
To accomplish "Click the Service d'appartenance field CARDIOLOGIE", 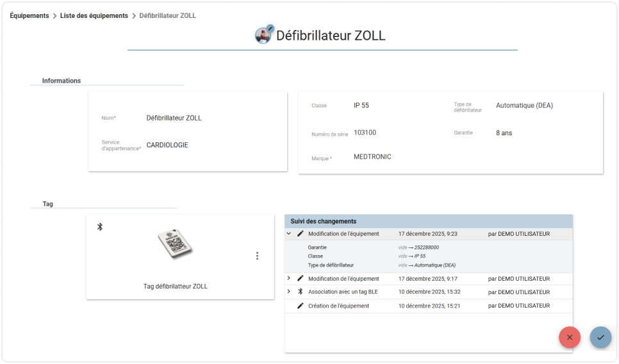I will (x=167, y=145).
